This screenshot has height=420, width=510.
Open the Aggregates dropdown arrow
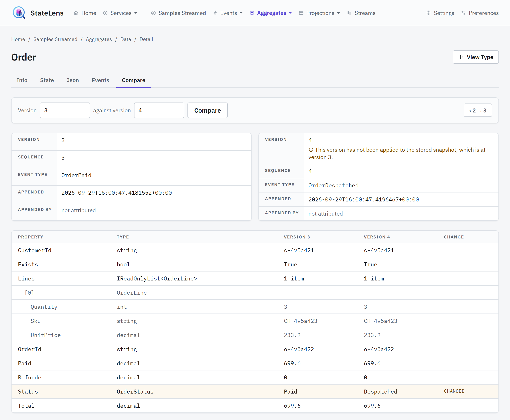(290, 13)
